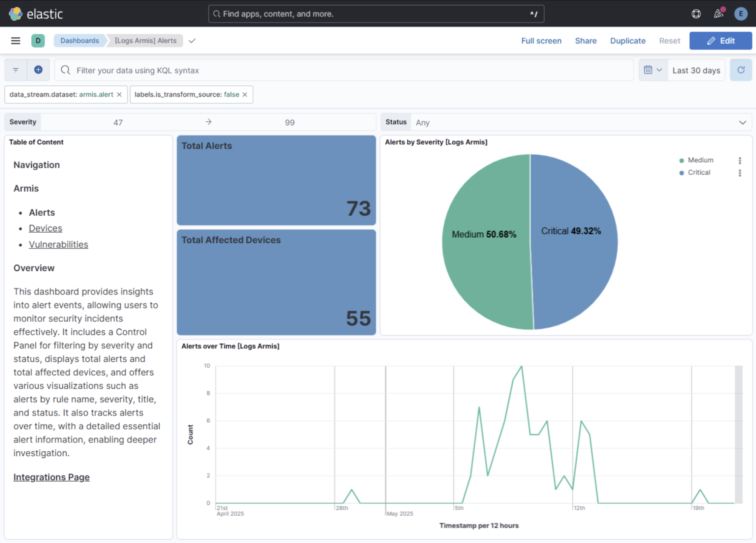Open the hamburger navigation menu
The image size is (756, 543).
16,40
